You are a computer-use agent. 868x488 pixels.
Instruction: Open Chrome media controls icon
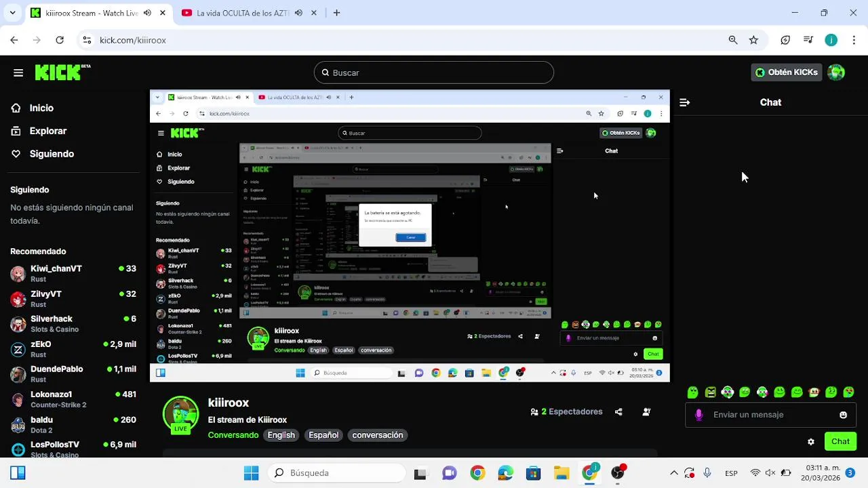(x=808, y=40)
